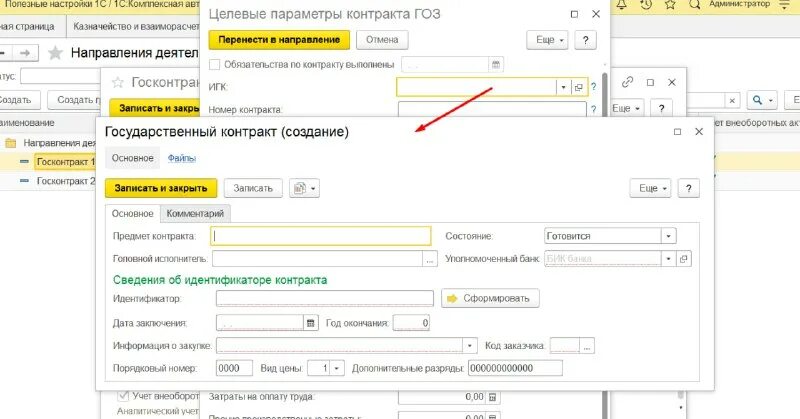This screenshot has height=419, width=800.
Task: Open the calendar icon next to obligations date
Action: click(495, 65)
